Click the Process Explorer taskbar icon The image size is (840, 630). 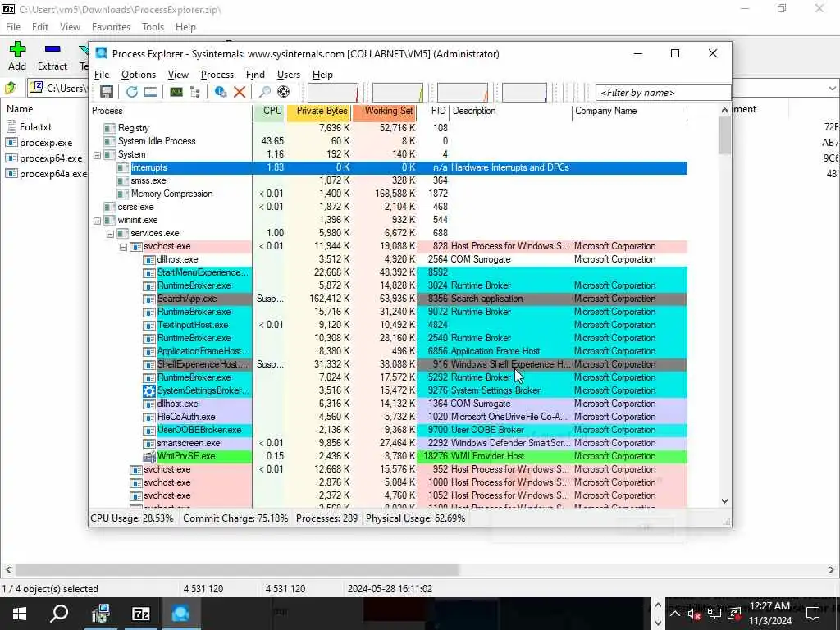coord(180,614)
